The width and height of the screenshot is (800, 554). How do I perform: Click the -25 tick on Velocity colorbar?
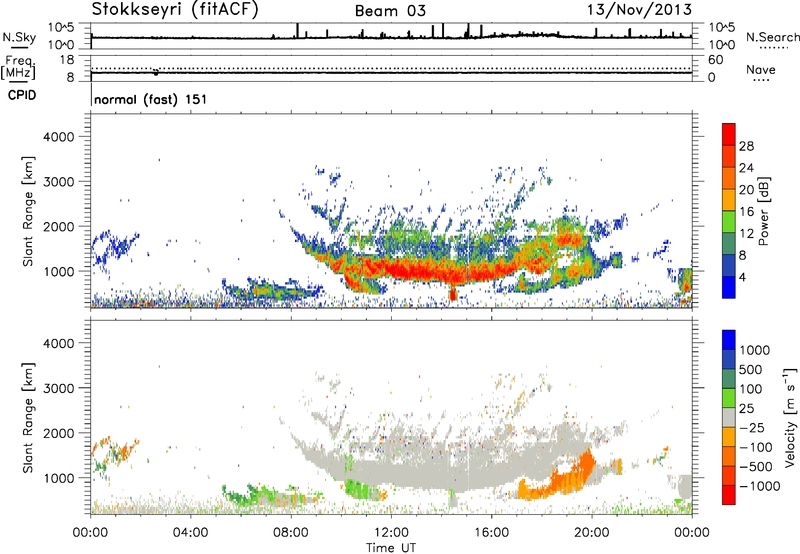[x=752, y=427]
